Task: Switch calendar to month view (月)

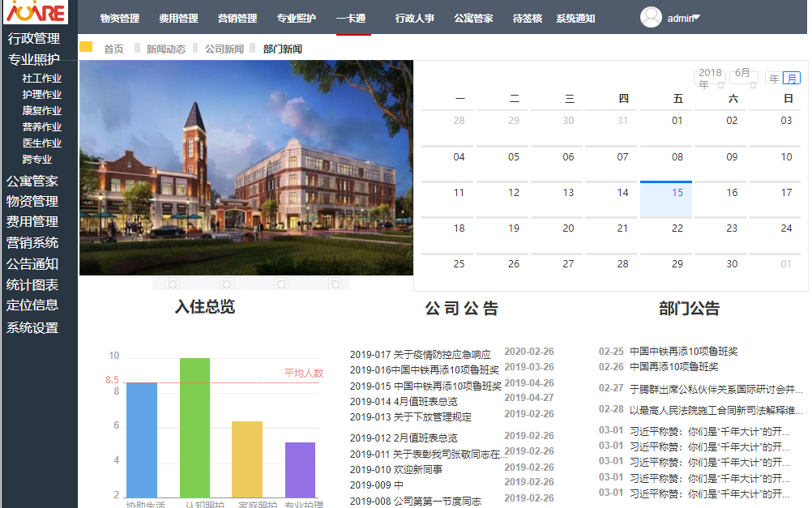Action: pyautogui.click(x=791, y=79)
